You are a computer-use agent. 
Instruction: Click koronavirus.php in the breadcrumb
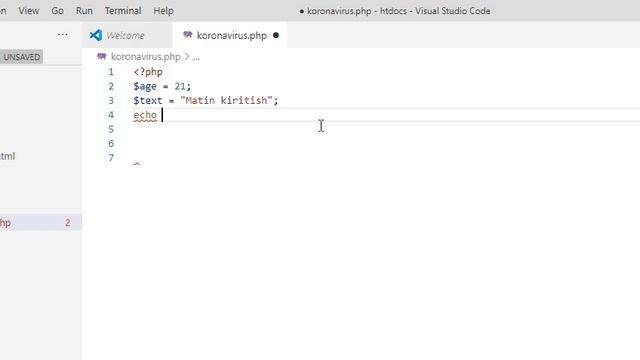(145, 57)
